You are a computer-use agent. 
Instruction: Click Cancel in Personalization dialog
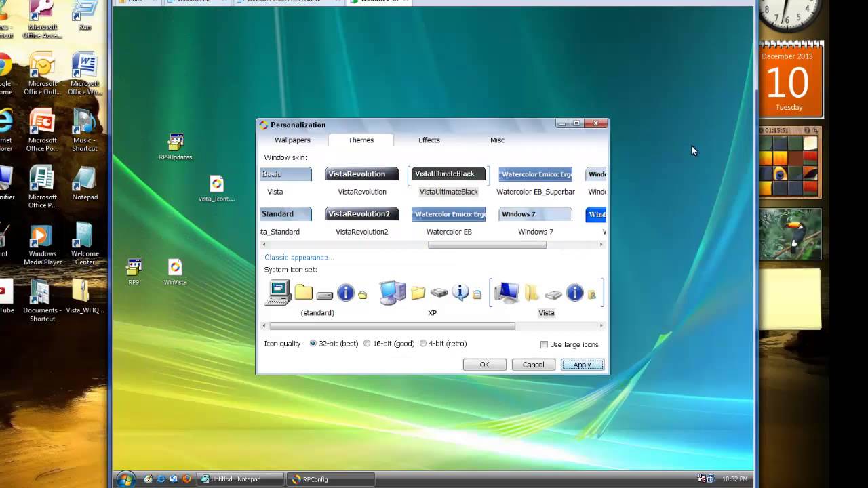pyautogui.click(x=533, y=365)
